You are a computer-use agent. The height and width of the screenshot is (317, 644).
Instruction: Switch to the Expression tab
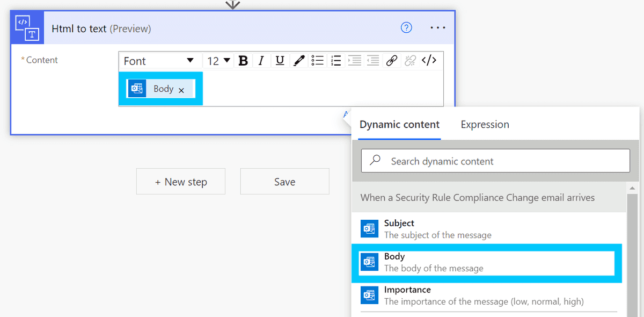click(485, 125)
